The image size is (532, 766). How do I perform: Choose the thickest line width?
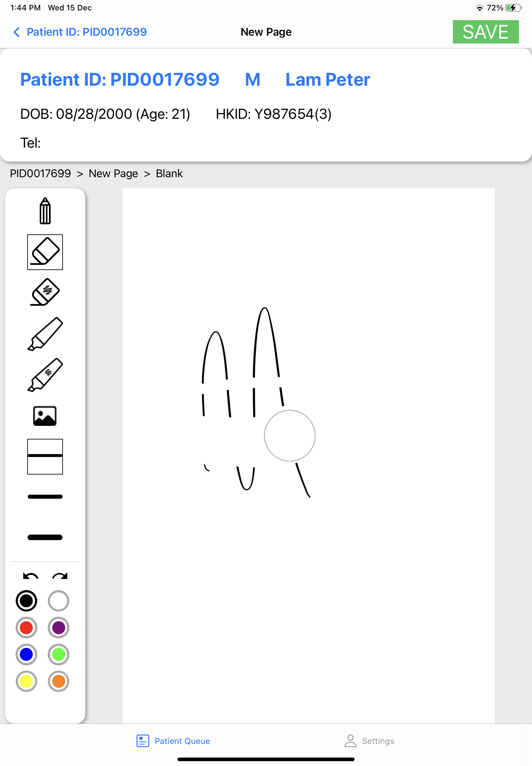pyautogui.click(x=45, y=537)
